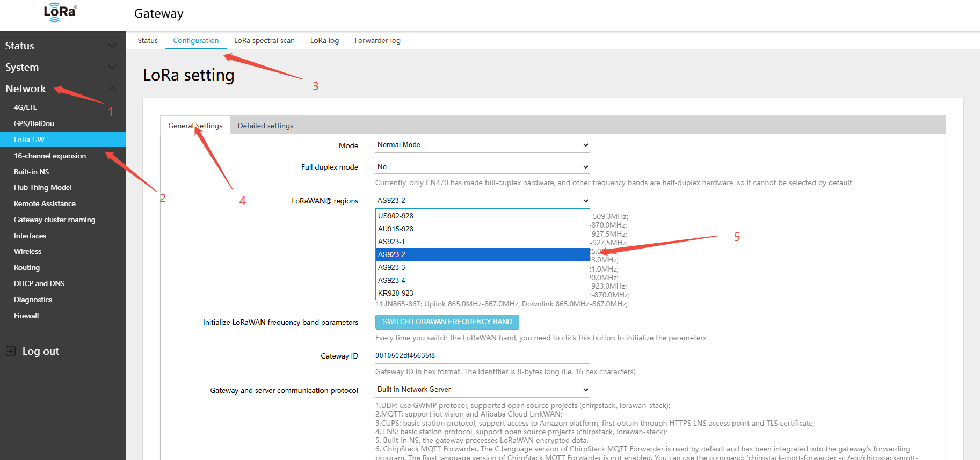980x460 pixels.
Task: Open the Firewall sidebar item
Action: pos(26,316)
